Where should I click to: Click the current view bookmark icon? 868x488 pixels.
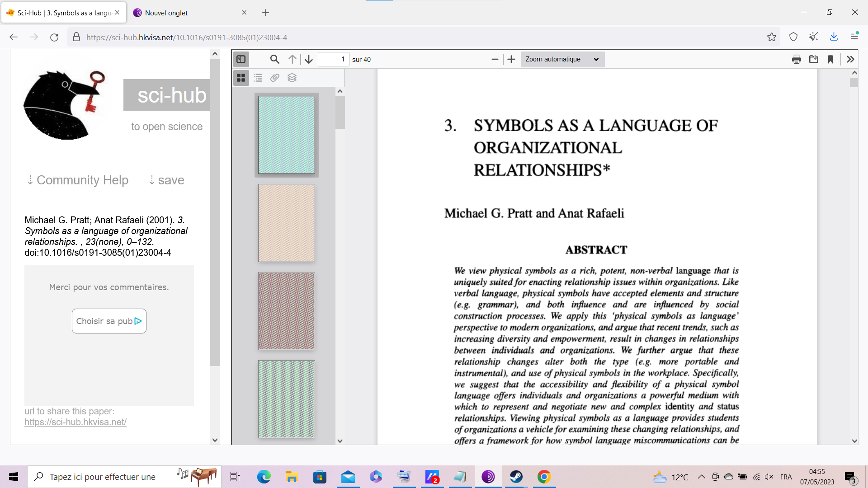click(830, 59)
